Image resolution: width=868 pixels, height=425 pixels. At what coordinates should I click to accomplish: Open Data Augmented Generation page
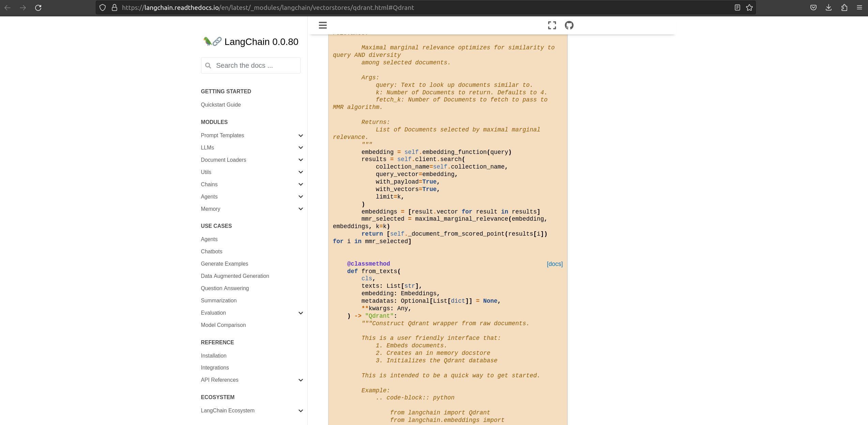pos(235,276)
